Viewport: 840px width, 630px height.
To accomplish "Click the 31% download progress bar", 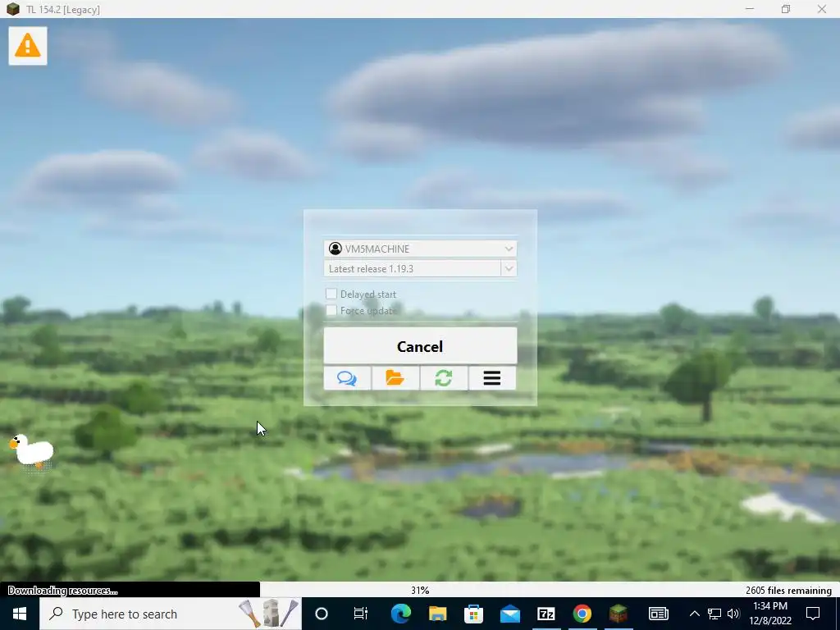I will coord(420,590).
